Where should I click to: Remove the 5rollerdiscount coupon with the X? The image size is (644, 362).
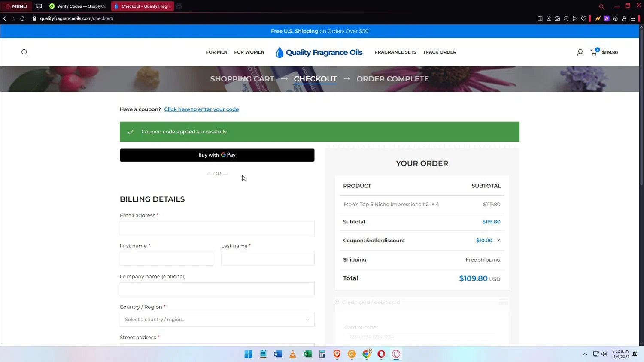tap(498, 240)
